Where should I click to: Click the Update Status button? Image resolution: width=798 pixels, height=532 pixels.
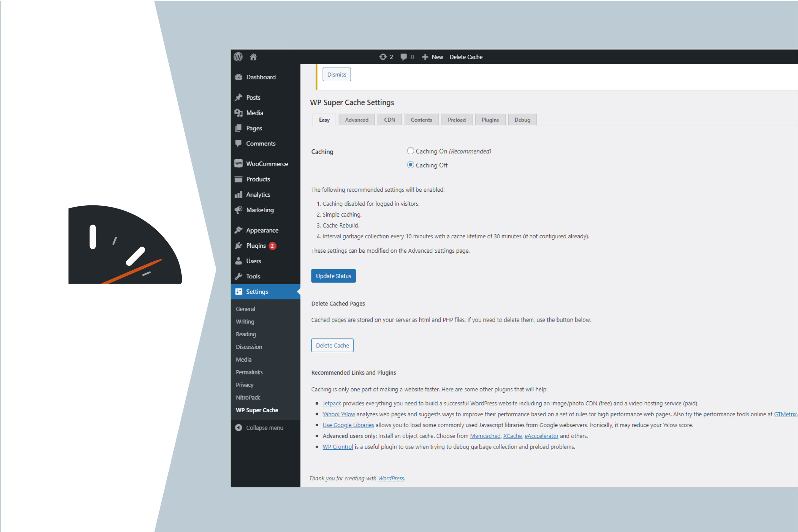pos(333,276)
